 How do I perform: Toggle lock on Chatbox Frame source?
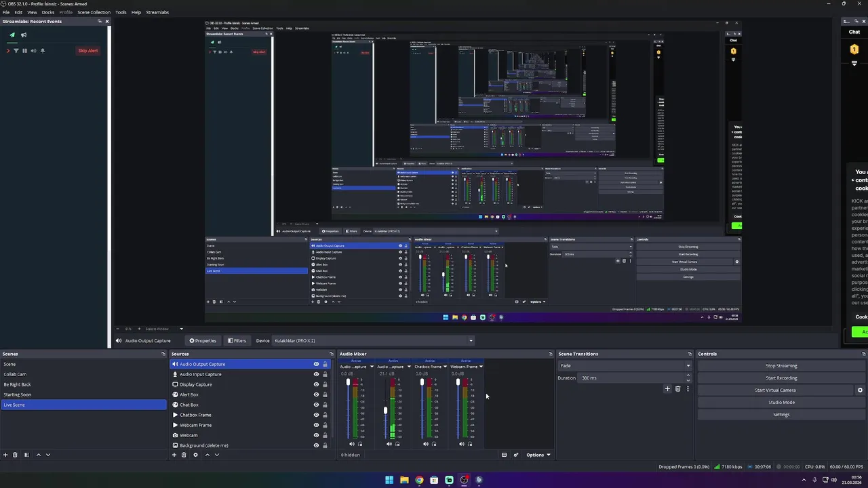pos(325,415)
